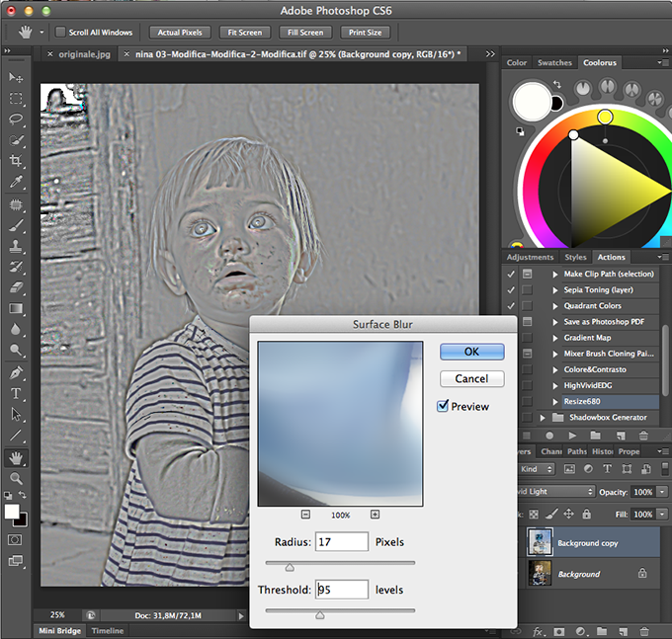Select the Gradient tool
672x639 pixels.
(16, 308)
